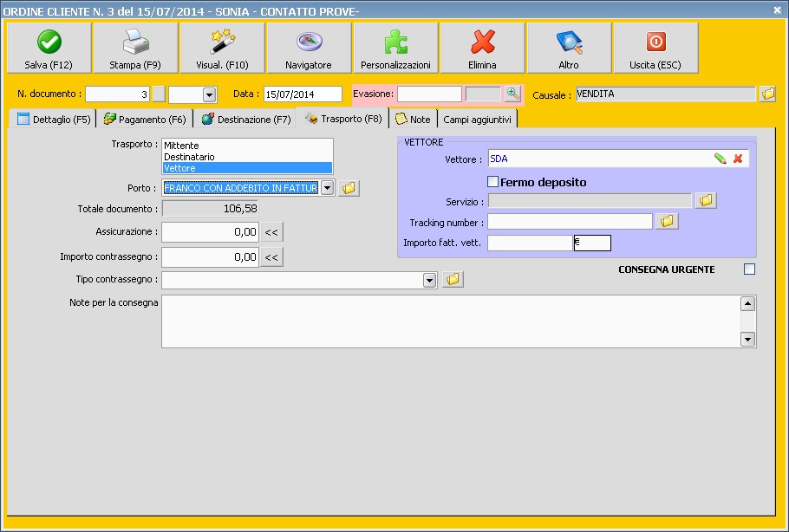Viewport: 789px width, 532px height.
Task: Delete the order with Elimina
Action: 482,49
